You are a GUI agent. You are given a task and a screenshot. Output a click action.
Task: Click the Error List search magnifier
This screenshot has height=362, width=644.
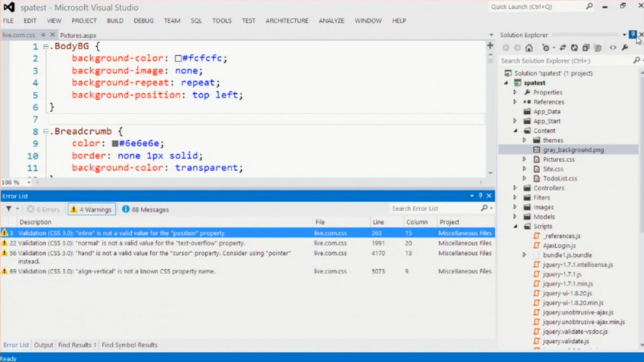pos(484,208)
